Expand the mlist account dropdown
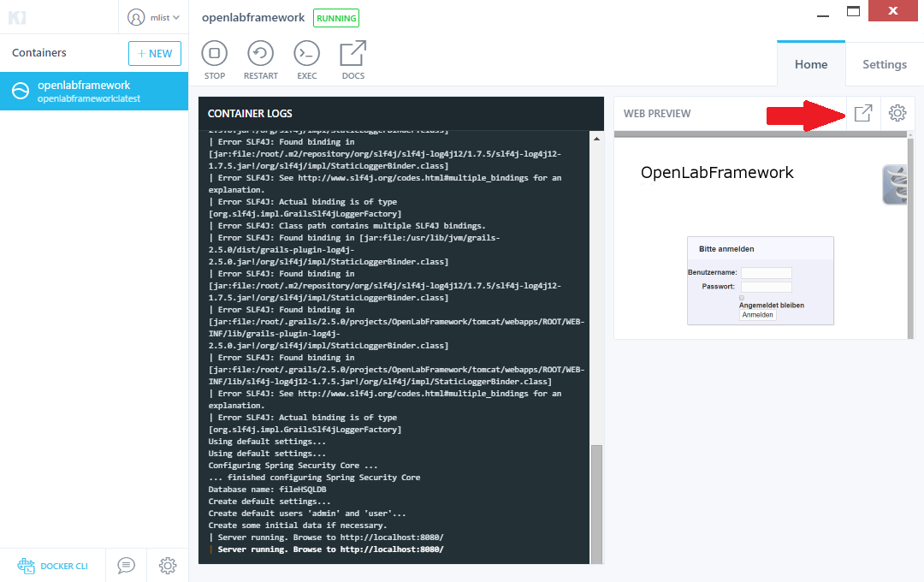 (154, 17)
